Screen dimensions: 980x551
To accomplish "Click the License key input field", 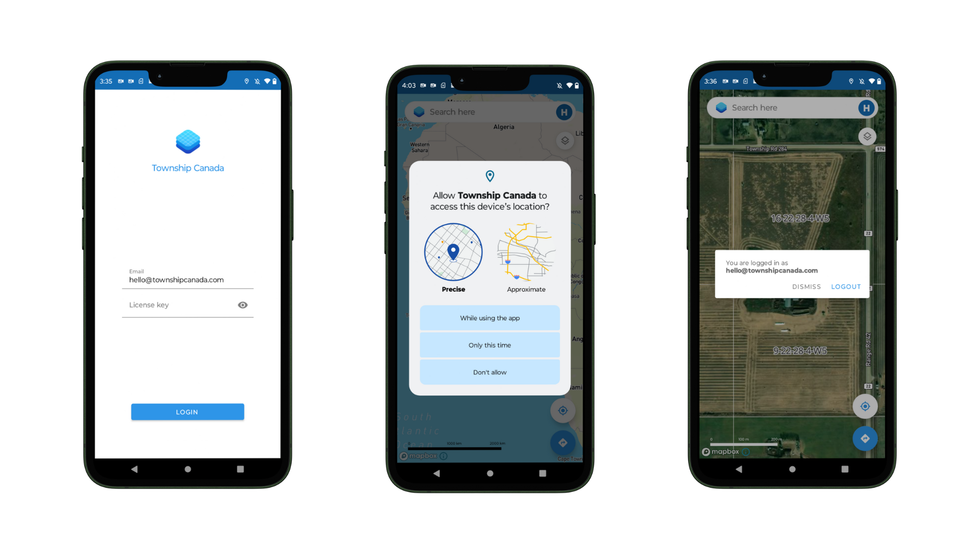I will click(187, 304).
